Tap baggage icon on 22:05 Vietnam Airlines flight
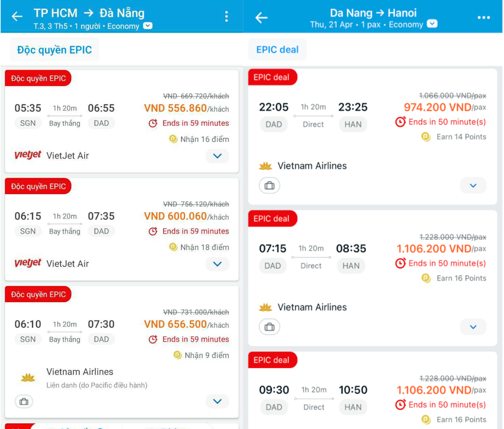The image size is (504, 429). [x=270, y=185]
